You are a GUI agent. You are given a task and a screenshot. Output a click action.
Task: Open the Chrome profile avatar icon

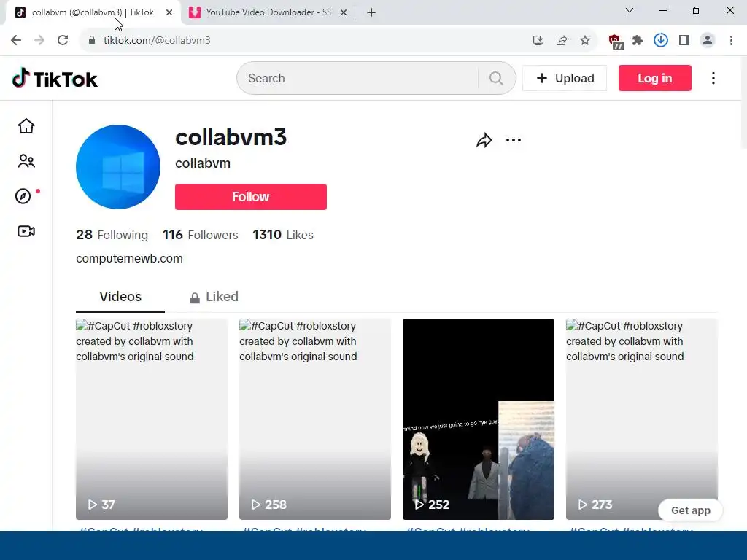click(x=708, y=41)
